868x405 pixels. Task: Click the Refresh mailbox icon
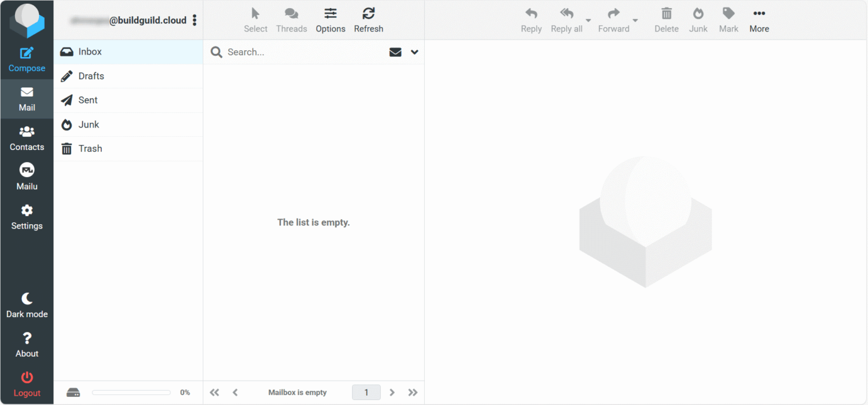tap(368, 14)
